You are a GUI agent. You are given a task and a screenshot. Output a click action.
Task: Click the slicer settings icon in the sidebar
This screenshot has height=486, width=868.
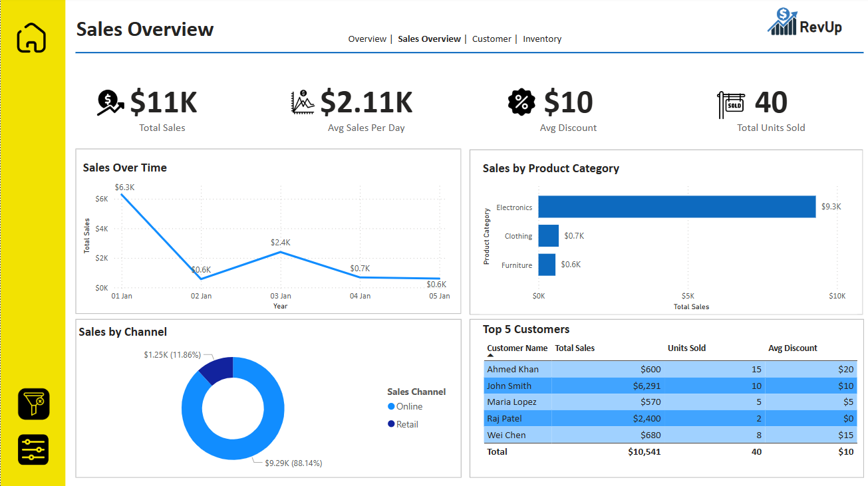click(x=32, y=449)
